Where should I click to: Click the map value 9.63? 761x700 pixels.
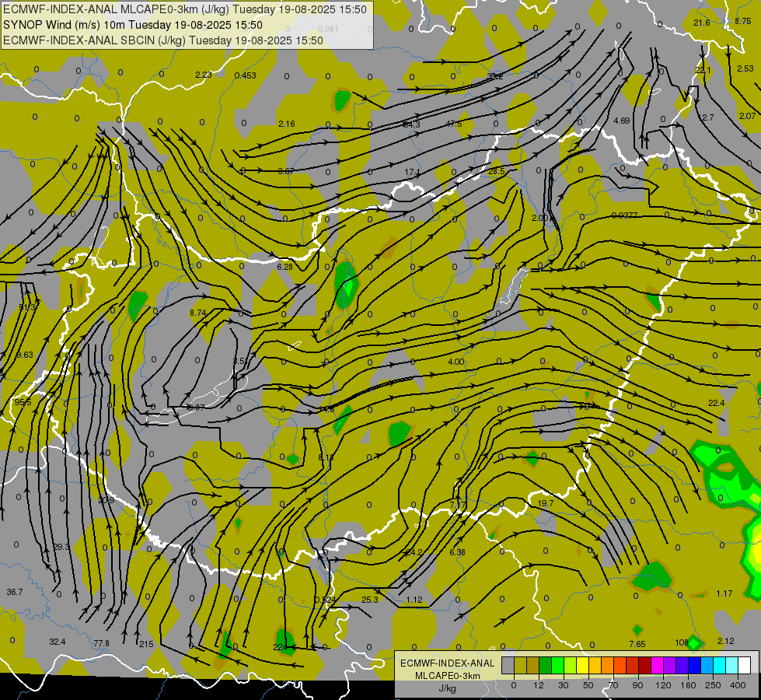tap(25, 355)
